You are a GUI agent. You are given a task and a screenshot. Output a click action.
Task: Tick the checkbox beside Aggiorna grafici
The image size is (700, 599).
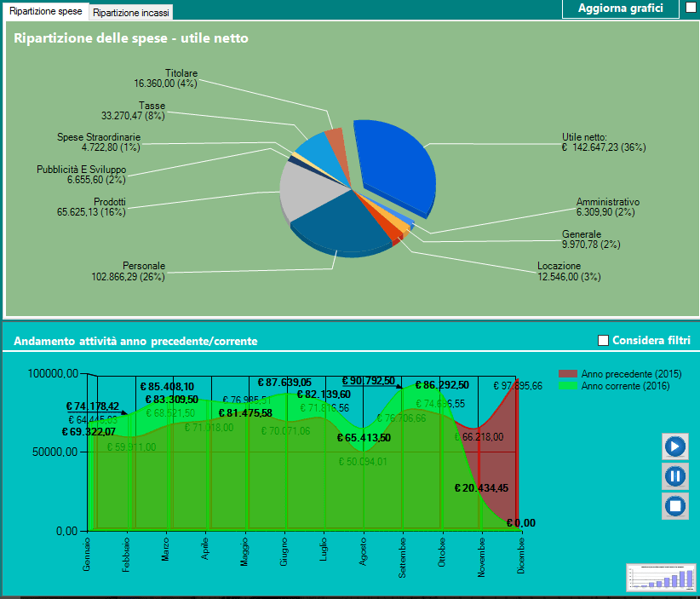pyautogui.click(x=691, y=7)
